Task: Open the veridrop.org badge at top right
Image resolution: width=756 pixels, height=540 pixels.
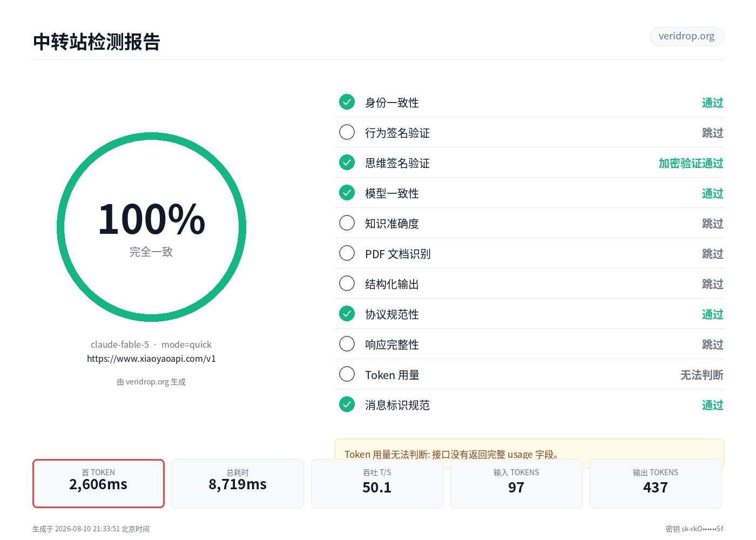Action: (x=686, y=36)
